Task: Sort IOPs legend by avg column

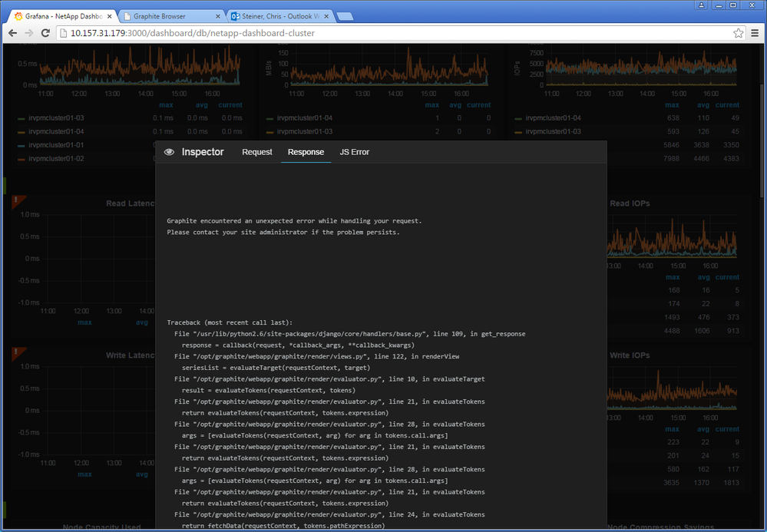Action: coord(703,105)
